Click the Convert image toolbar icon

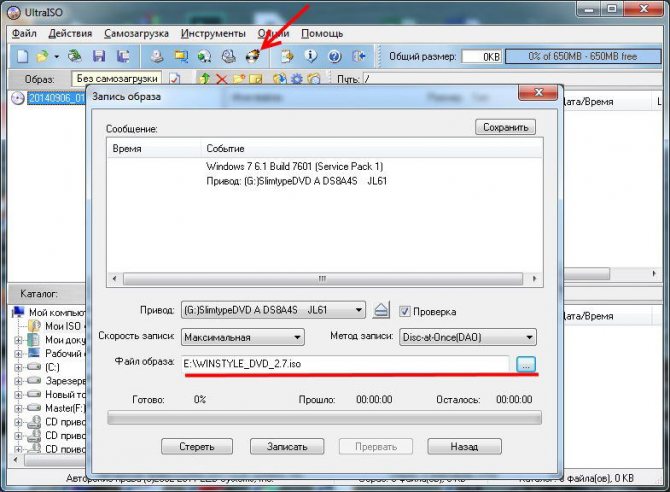coord(181,56)
